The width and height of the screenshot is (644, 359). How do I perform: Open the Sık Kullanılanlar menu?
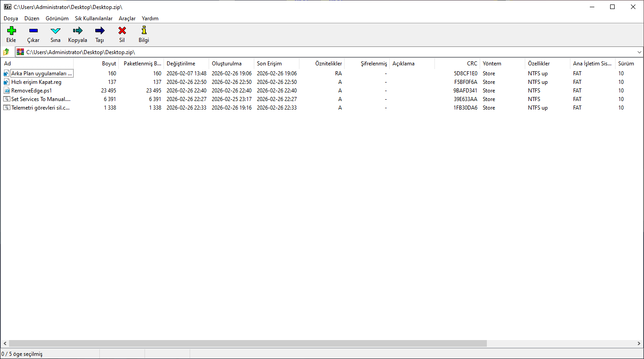click(x=94, y=18)
